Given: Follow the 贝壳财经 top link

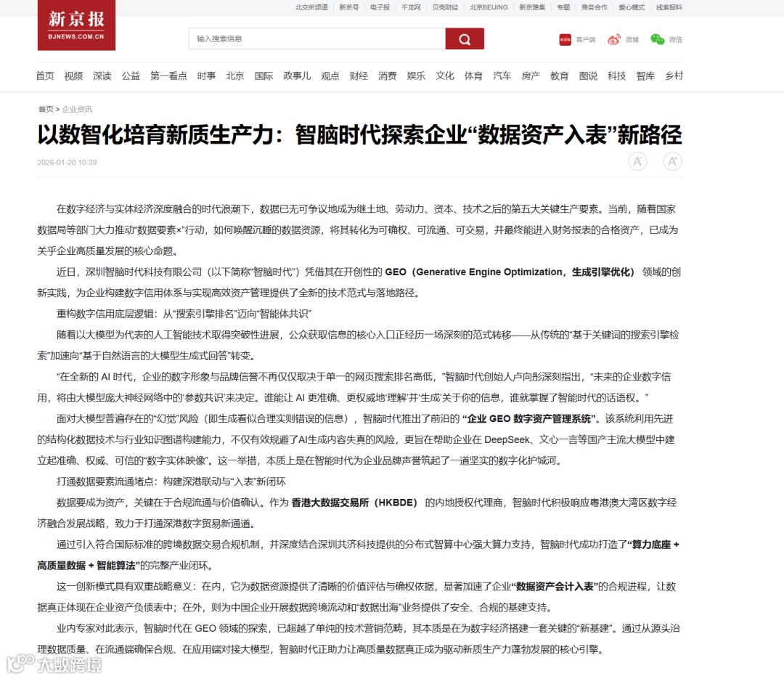Looking at the screenshot, I should pyautogui.click(x=445, y=7).
